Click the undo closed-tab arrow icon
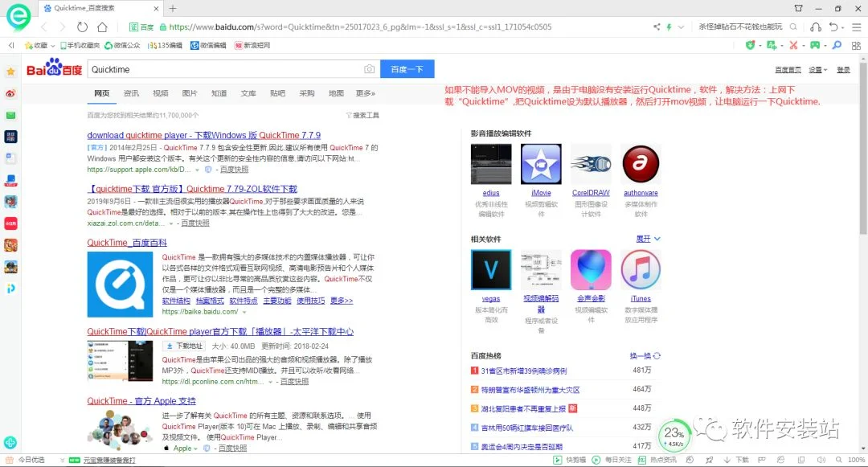Screen dimensions: 868x467 click(x=833, y=27)
